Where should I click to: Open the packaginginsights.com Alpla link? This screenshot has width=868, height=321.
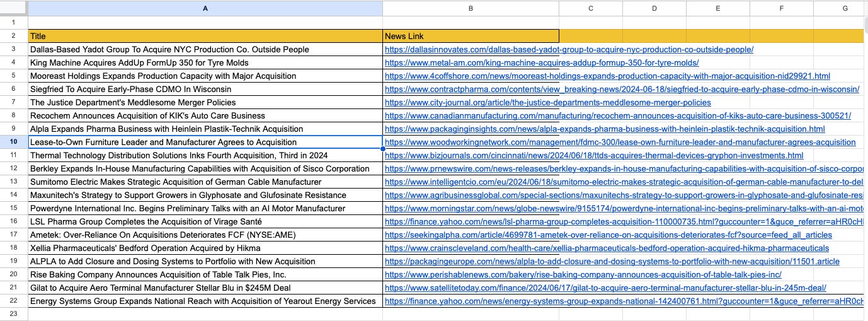click(605, 129)
